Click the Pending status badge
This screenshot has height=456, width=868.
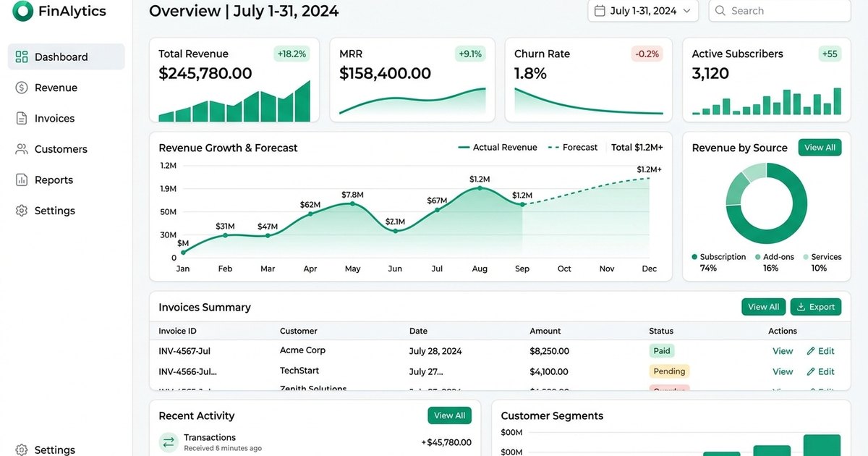[670, 371]
